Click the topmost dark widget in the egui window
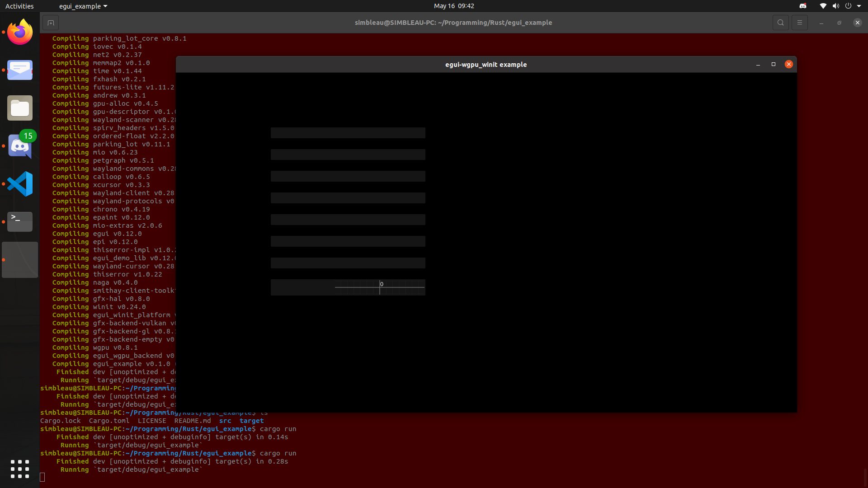868x488 pixels. point(347,132)
